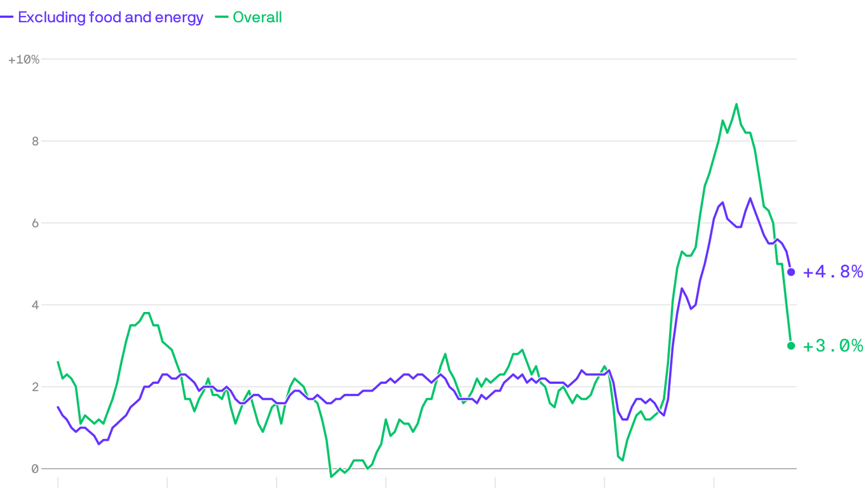This screenshot has width=868, height=488.
Task: Select the "Overall" legend label
Action: [257, 18]
